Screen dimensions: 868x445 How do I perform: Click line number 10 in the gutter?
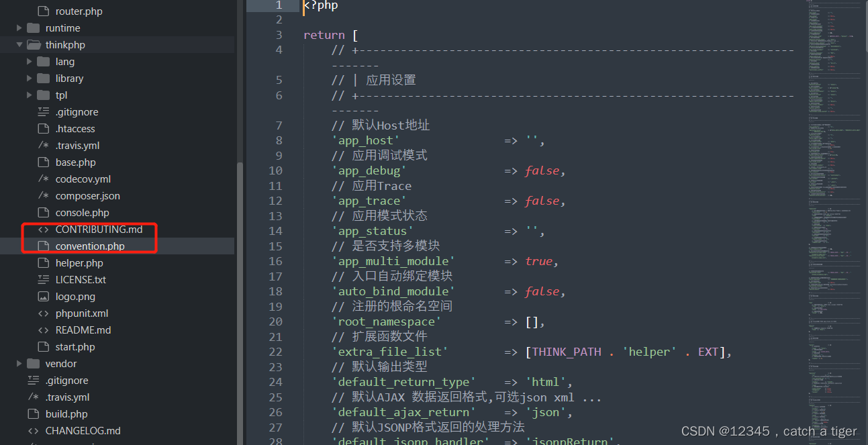(275, 170)
